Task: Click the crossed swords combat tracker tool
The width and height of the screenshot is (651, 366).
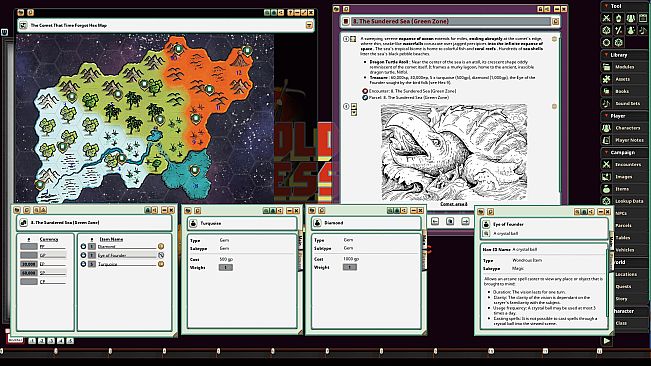Action: [607, 18]
